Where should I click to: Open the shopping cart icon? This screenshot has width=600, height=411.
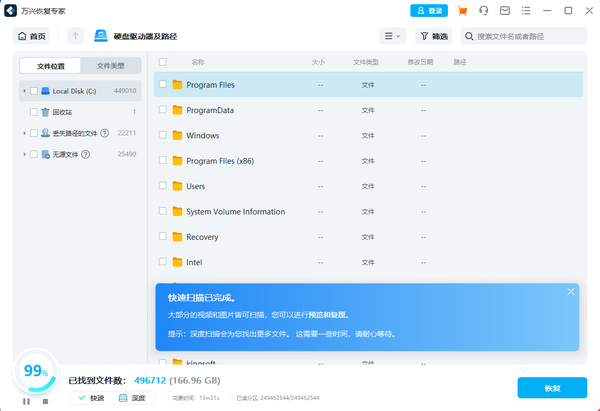click(462, 11)
